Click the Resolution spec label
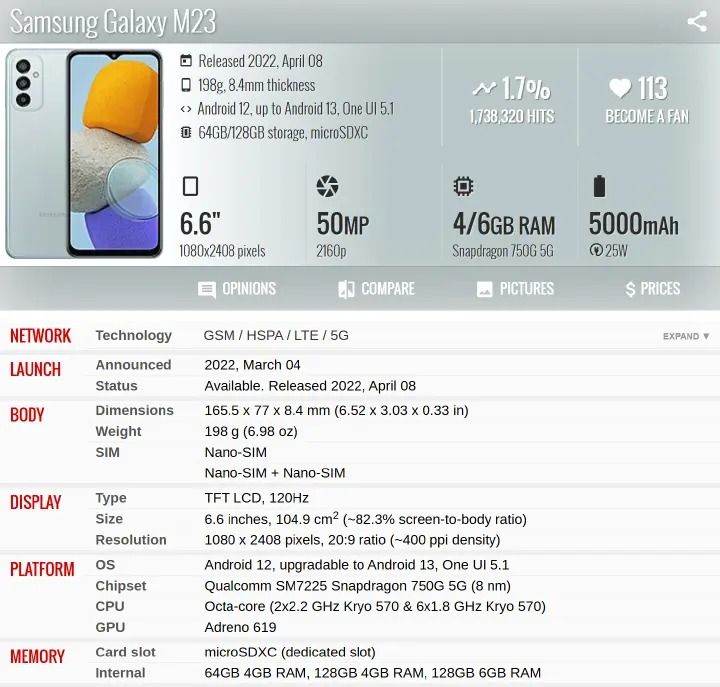 (x=131, y=540)
